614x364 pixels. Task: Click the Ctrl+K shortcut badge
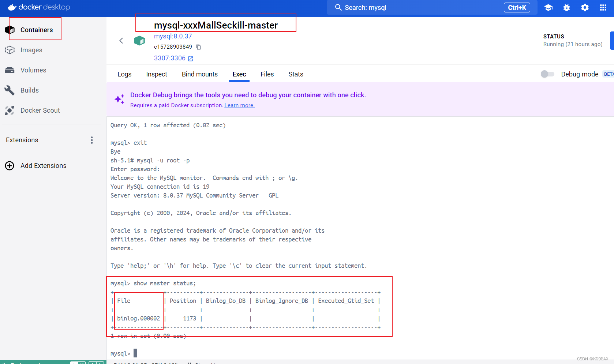coord(517,8)
